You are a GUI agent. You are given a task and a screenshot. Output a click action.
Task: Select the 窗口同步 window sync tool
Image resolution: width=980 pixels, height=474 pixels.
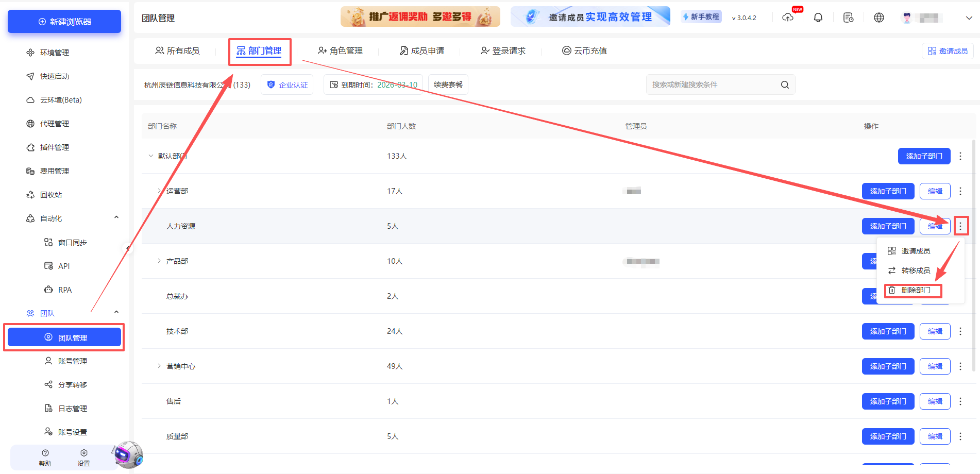(67, 242)
